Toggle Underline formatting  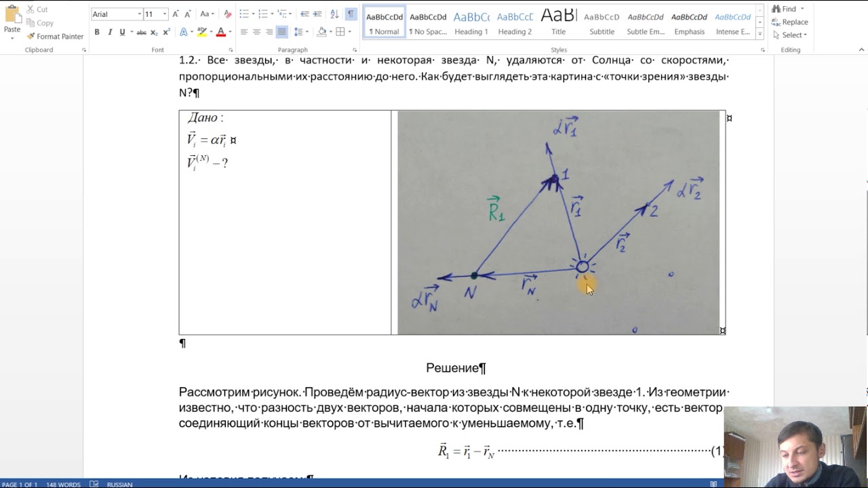[x=122, y=32]
